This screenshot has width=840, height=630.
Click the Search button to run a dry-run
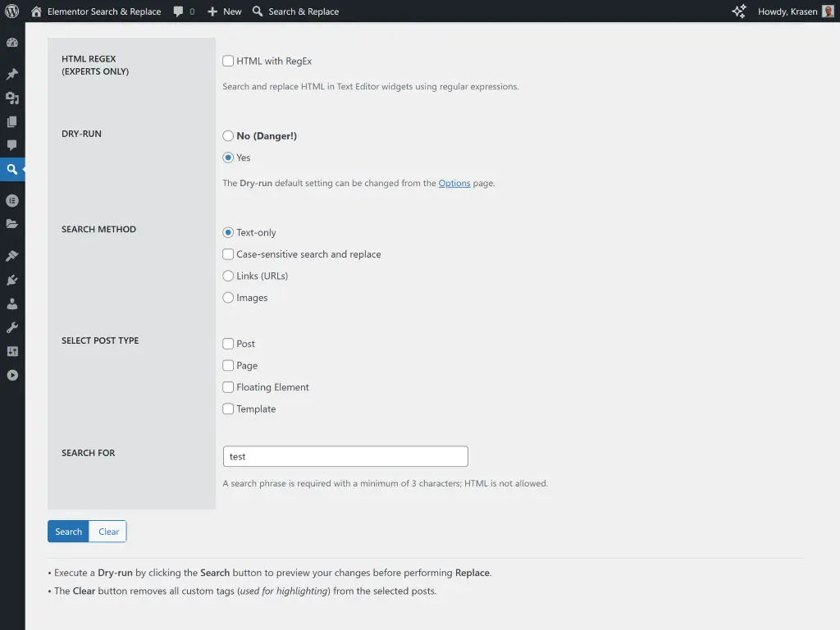pos(68,531)
